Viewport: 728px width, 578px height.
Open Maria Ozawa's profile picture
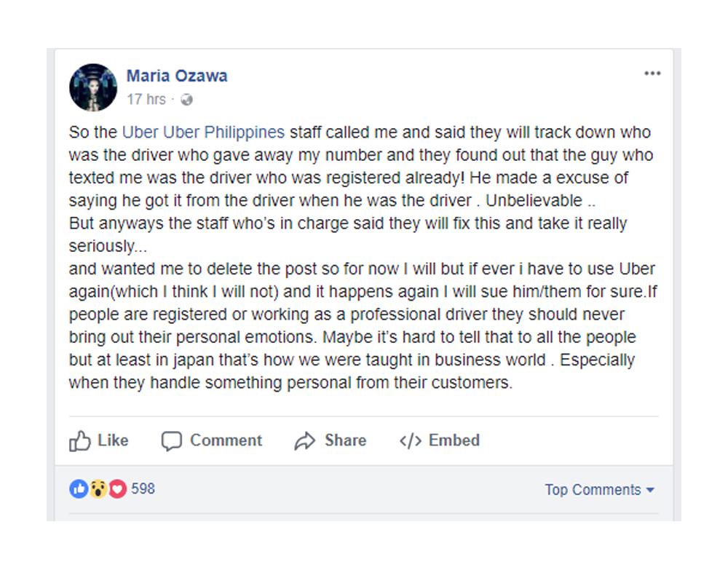93,87
